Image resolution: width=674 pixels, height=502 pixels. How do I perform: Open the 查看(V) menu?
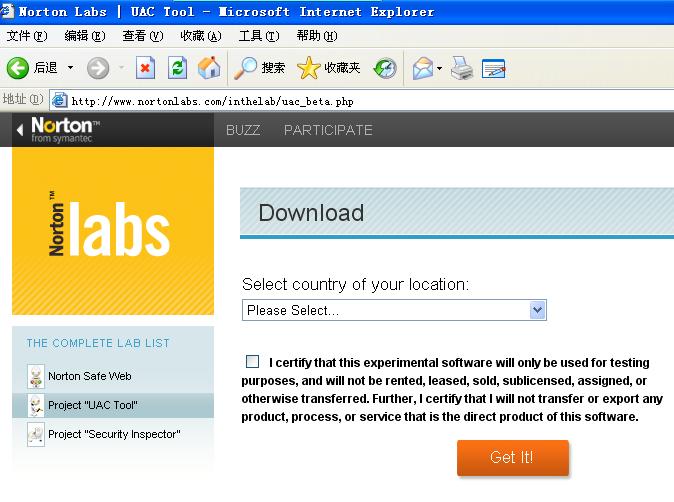pos(143,36)
